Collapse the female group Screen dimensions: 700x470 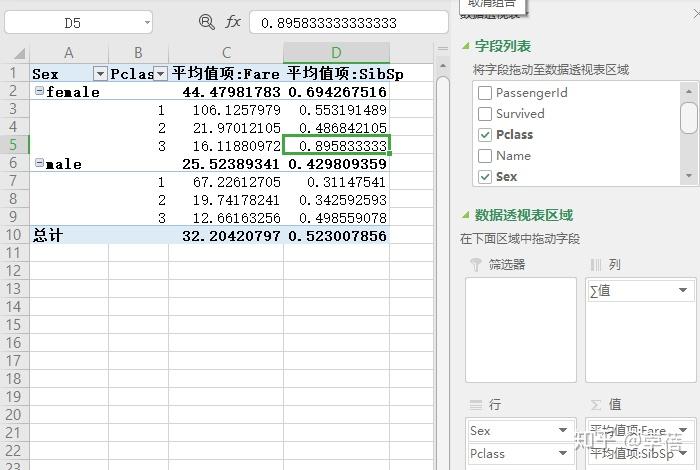39,91
